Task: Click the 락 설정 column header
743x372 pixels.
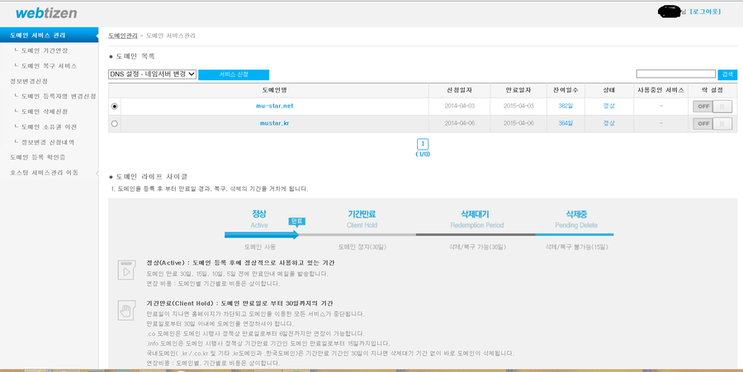Action: click(x=712, y=90)
